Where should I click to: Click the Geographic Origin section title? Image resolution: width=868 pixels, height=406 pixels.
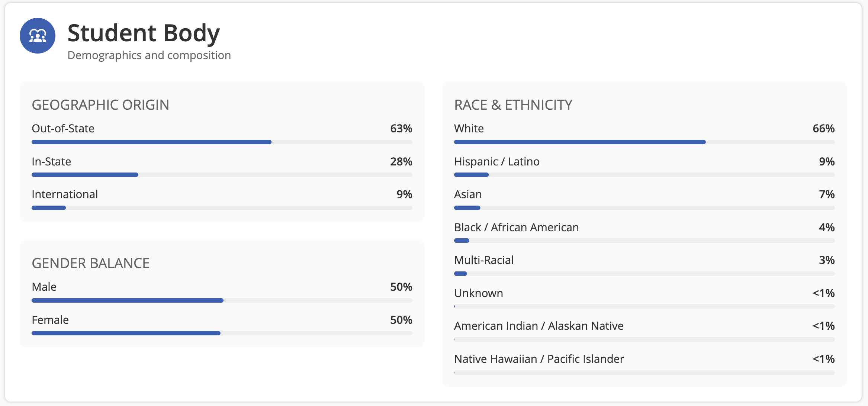click(100, 105)
